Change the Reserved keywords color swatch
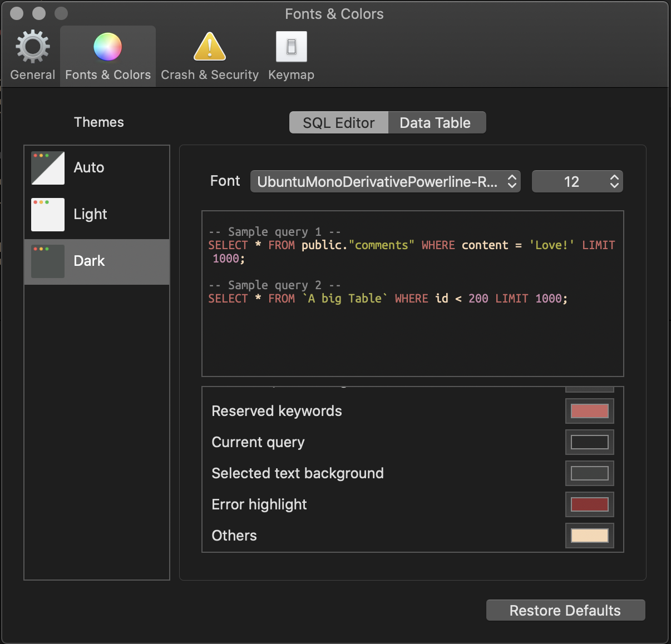This screenshot has width=671, height=644. pyautogui.click(x=589, y=411)
